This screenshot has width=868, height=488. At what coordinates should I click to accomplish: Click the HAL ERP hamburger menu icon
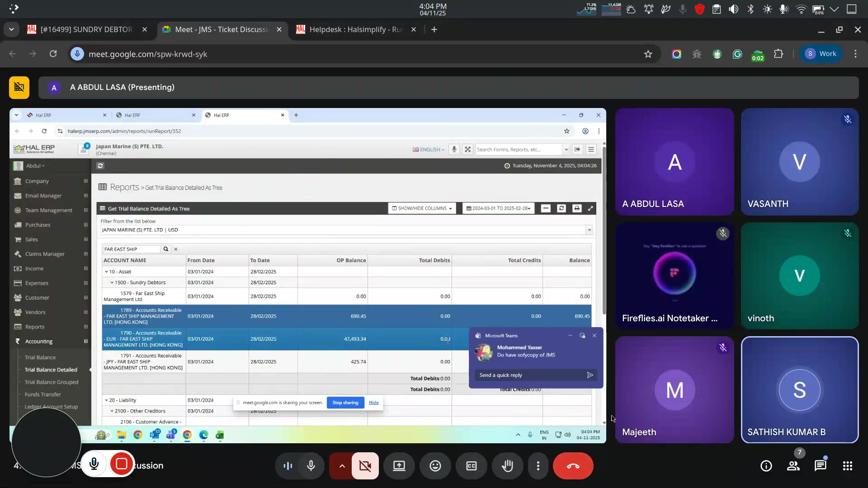pos(591,150)
